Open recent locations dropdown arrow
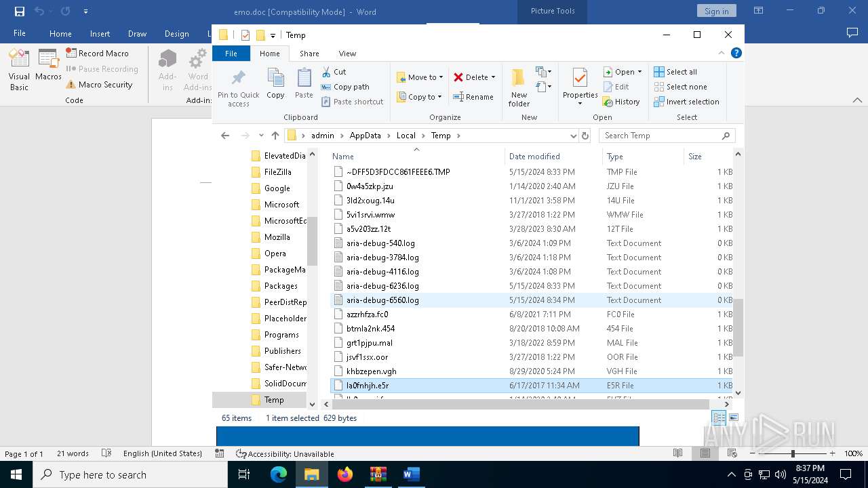The height and width of the screenshot is (488, 868). (x=261, y=136)
